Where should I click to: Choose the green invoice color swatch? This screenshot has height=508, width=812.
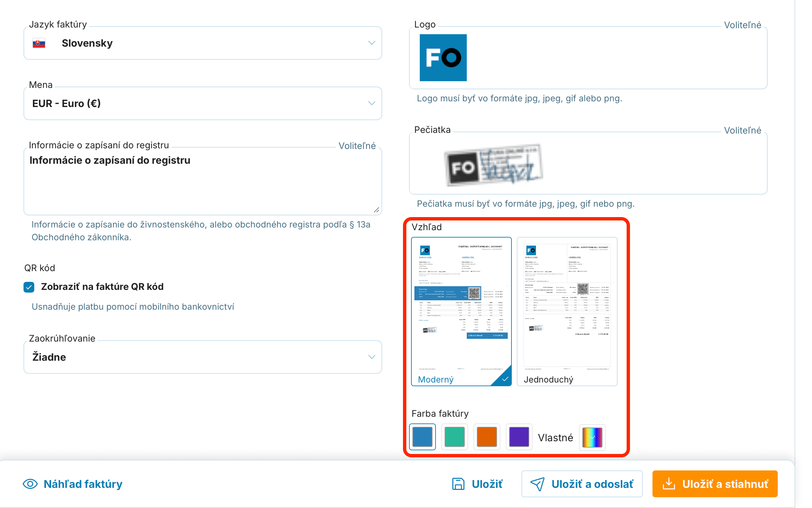pyautogui.click(x=455, y=437)
